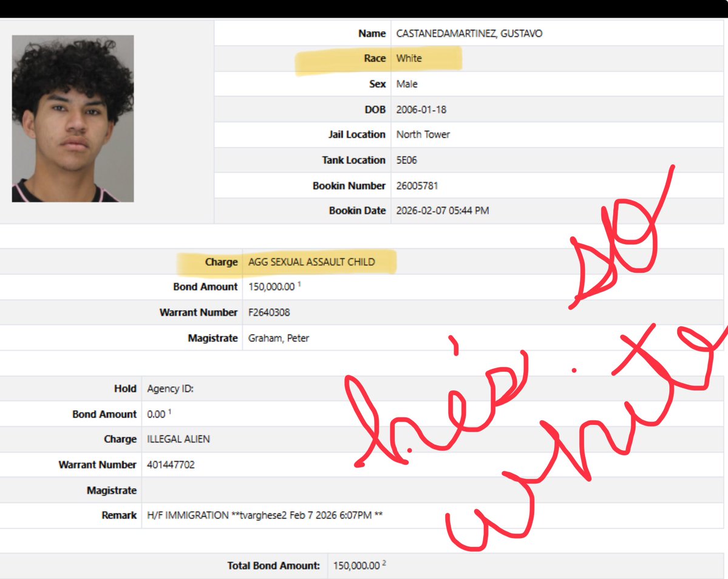Select the magistrate name 'Graham, Peter'

tap(279, 338)
